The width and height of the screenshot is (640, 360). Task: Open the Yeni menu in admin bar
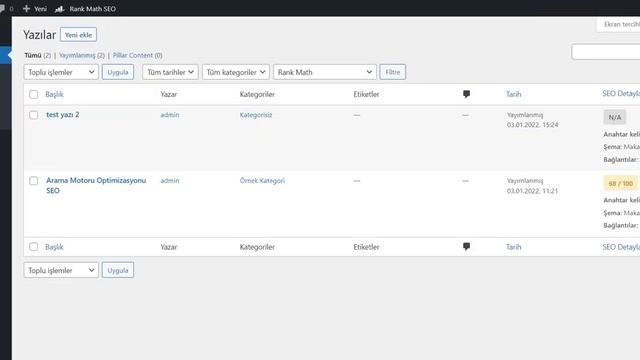click(35, 9)
